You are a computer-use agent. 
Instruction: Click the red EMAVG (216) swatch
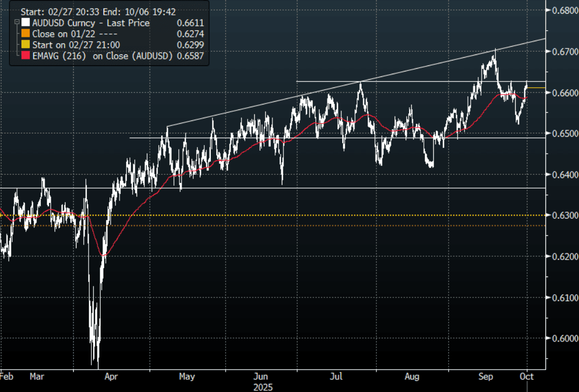coord(25,54)
